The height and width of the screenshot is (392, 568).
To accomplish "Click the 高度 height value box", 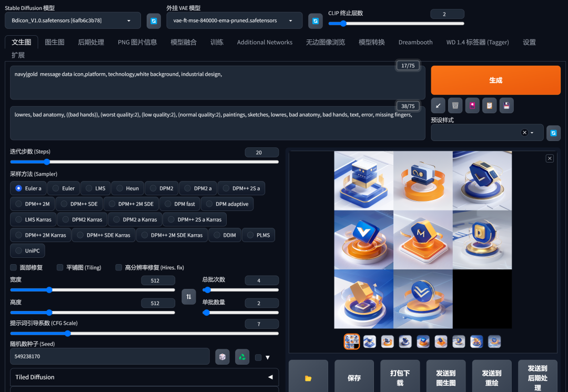I will (158, 303).
